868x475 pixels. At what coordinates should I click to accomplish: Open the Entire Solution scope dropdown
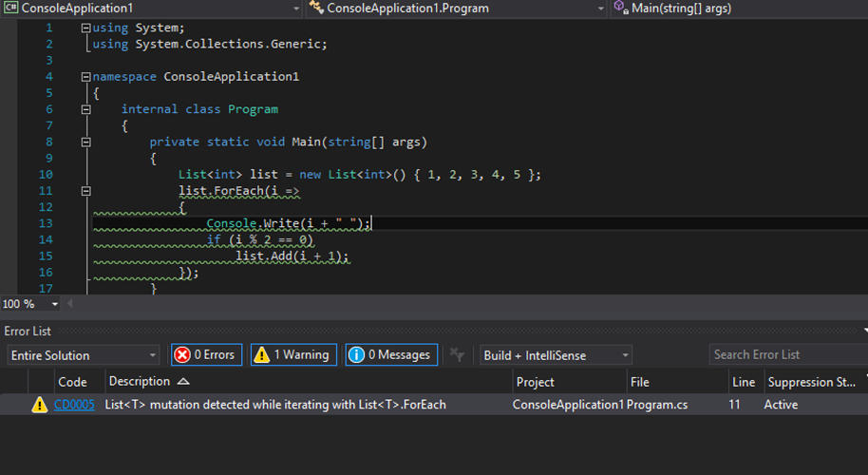click(83, 355)
